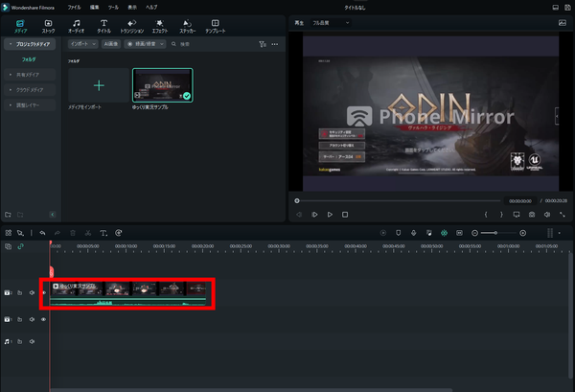
Task: Hide video track 1 with eye icon
Action: pyautogui.click(x=44, y=319)
